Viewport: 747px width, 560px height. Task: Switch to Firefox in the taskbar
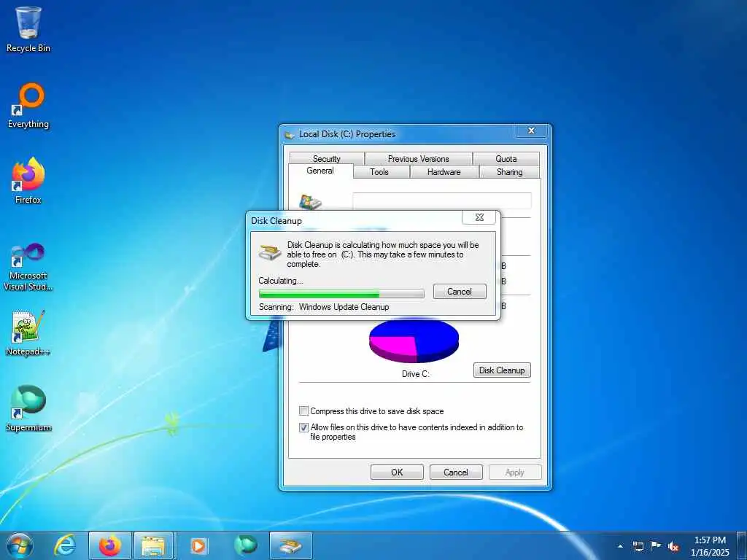(110, 545)
